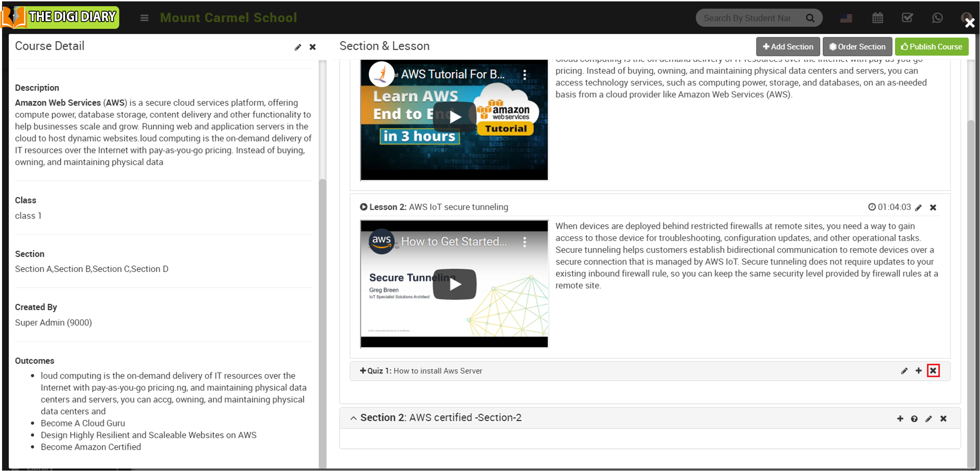Click the Order Section button
Screen dimensions: 980x471
pyautogui.click(x=857, y=47)
